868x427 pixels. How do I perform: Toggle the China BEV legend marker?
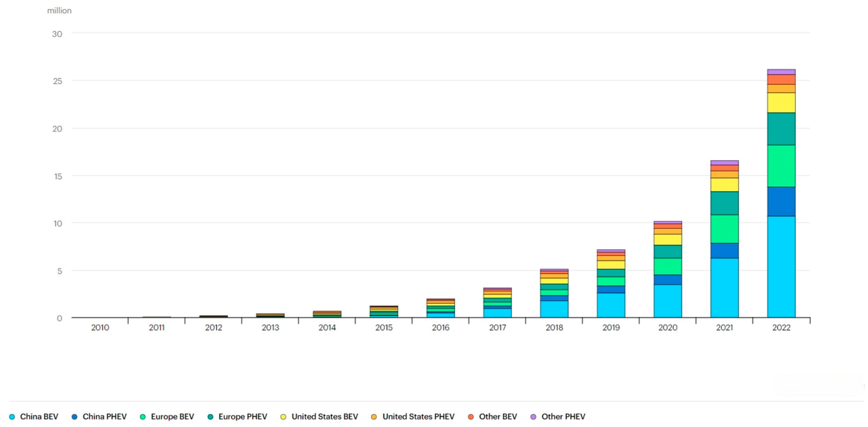click(12, 417)
